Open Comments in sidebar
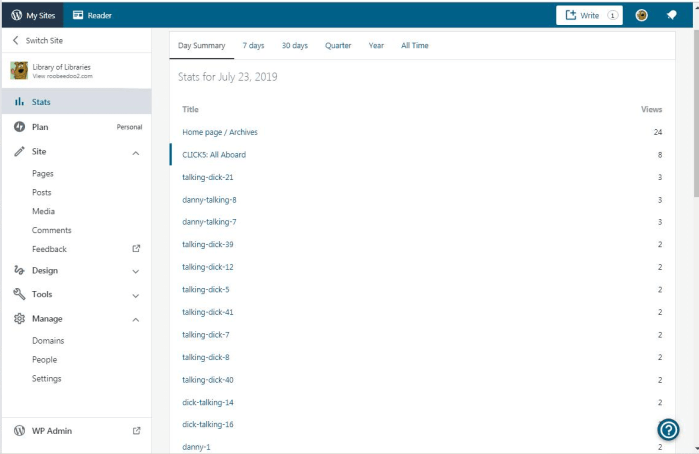 click(51, 230)
